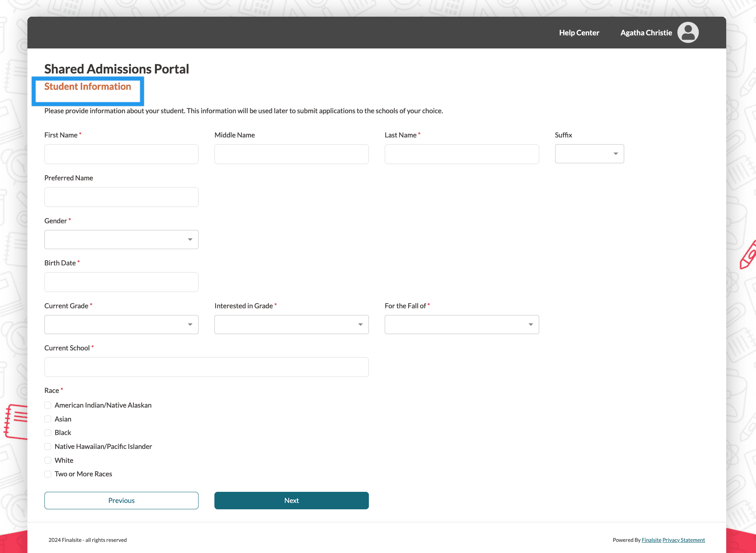Expand the Suffix dropdown
This screenshot has height=553, width=756.
(589, 154)
